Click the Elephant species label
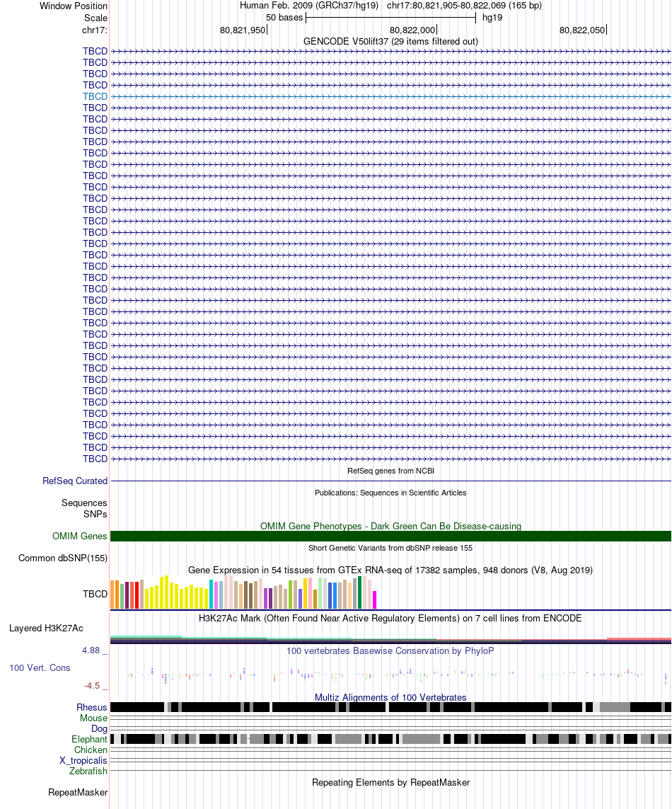672x809 pixels. point(89,740)
